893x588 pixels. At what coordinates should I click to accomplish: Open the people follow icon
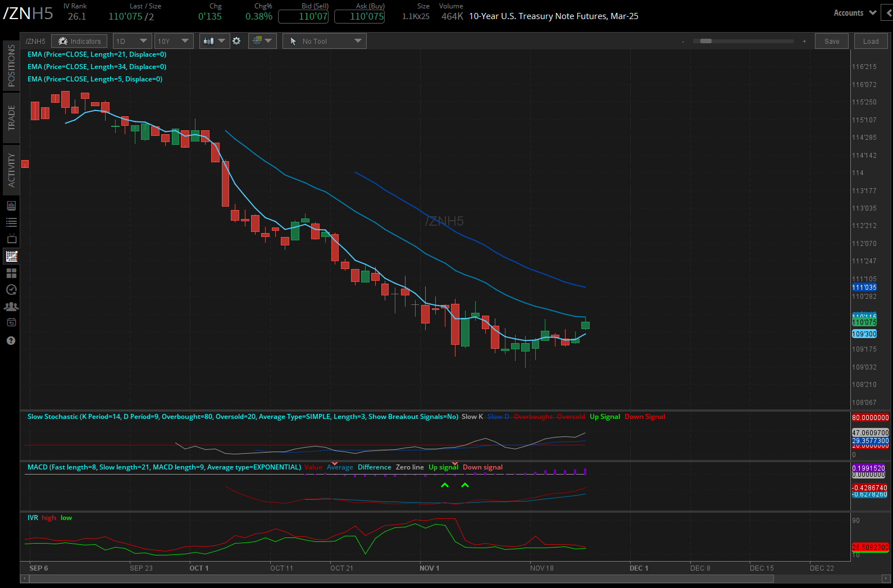(11, 307)
